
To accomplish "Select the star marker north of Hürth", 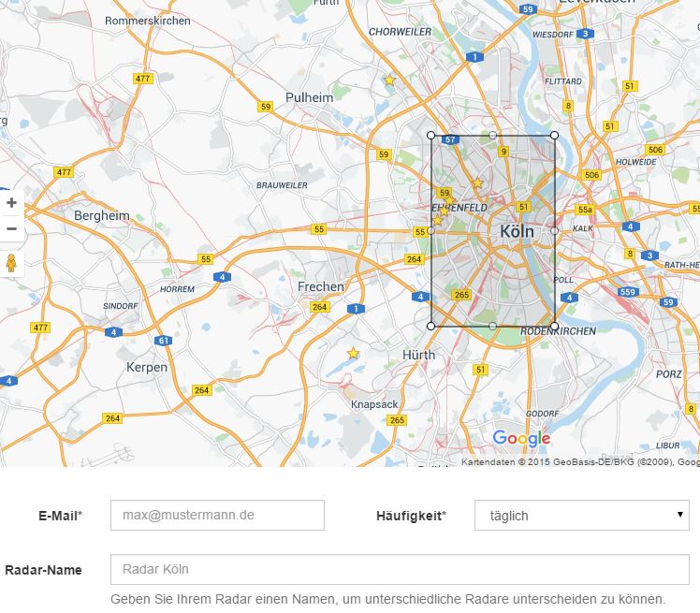I will (353, 353).
